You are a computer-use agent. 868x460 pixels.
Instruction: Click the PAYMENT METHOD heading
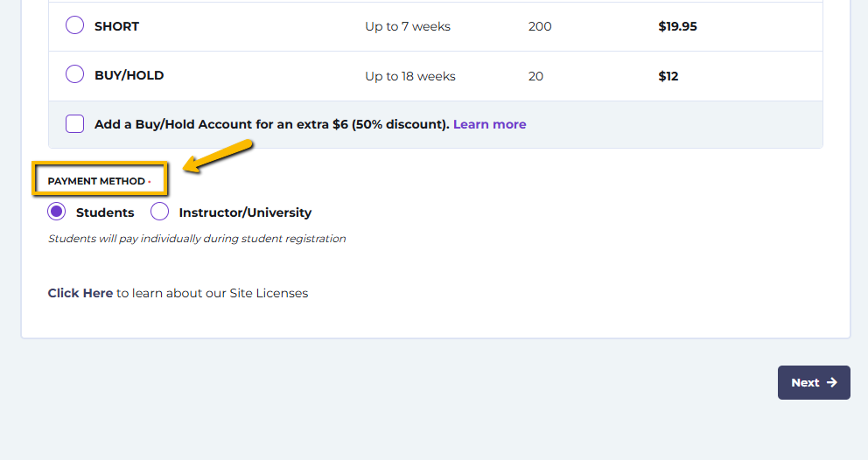click(96, 181)
